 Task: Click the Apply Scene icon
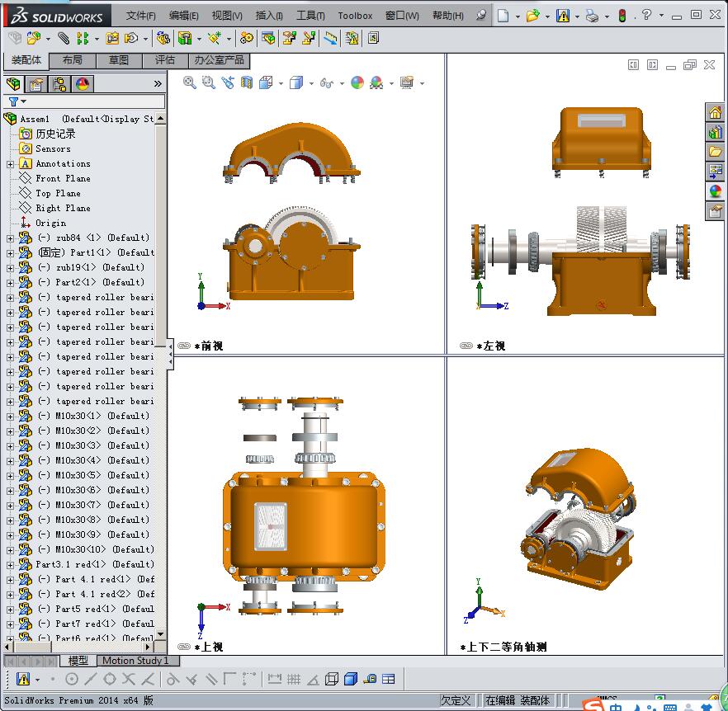(x=376, y=82)
